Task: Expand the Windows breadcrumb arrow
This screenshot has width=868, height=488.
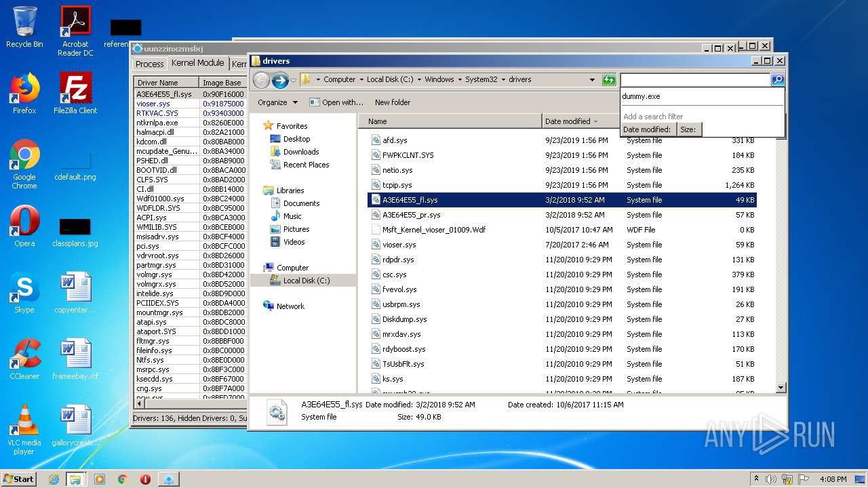Action: (460, 80)
